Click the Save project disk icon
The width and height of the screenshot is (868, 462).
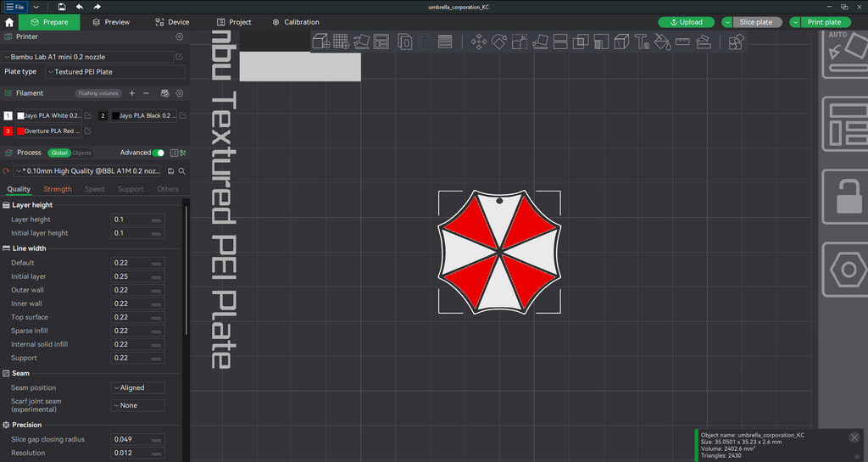61,7
